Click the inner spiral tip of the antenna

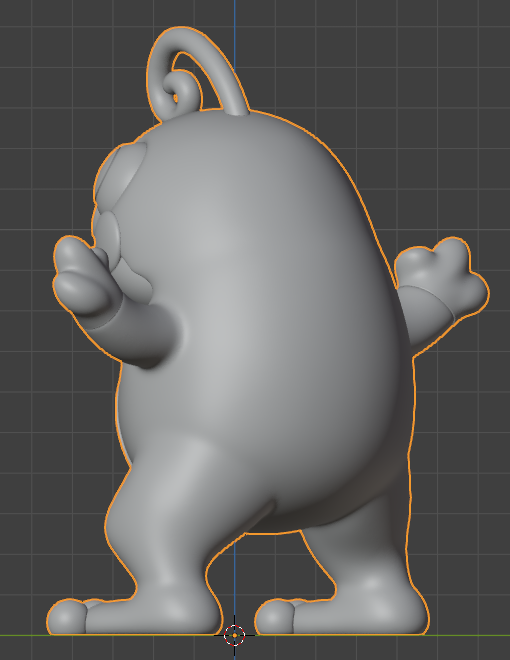point(175,98)
